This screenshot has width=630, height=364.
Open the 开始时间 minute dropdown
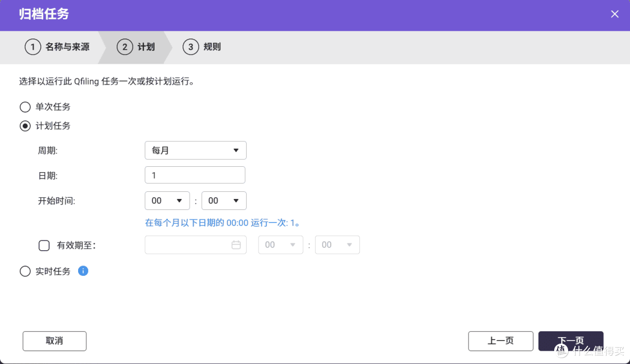coord(224,201)
